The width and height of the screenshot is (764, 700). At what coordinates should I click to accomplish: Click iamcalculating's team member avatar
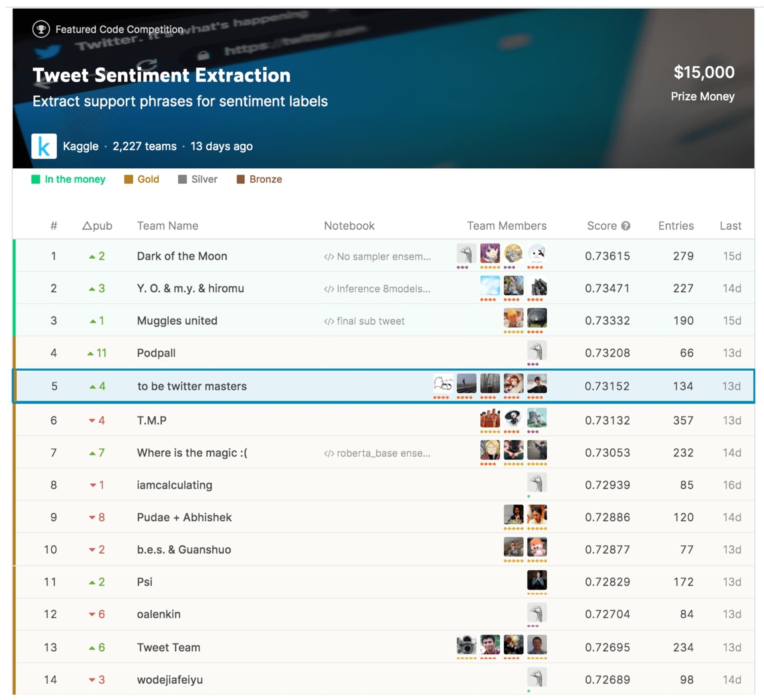(x=536, y=482)
